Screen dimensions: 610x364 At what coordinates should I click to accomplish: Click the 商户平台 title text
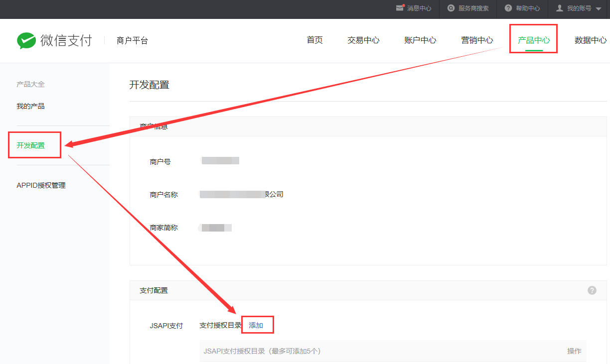tap(132, 41)
